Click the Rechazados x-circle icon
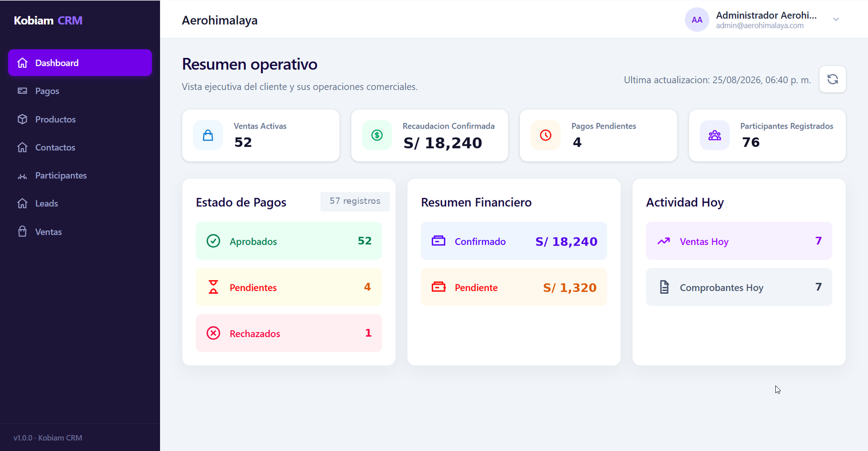868x451 pixels. (214, 333)
